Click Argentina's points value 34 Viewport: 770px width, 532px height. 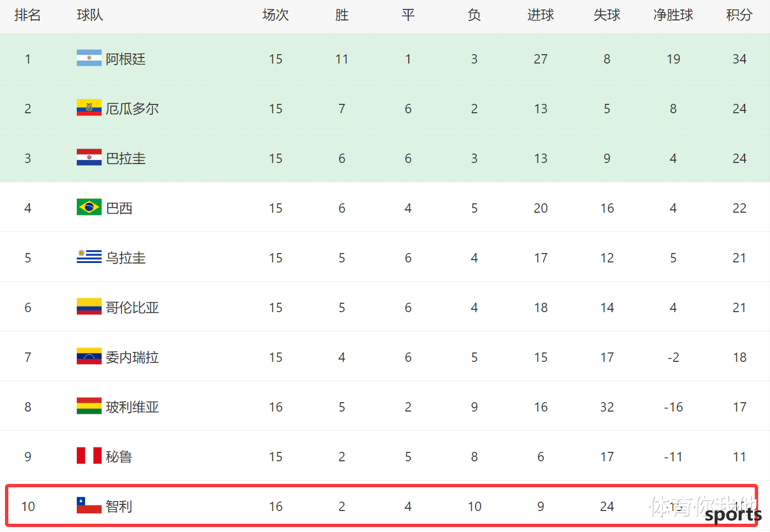point(739,59)
